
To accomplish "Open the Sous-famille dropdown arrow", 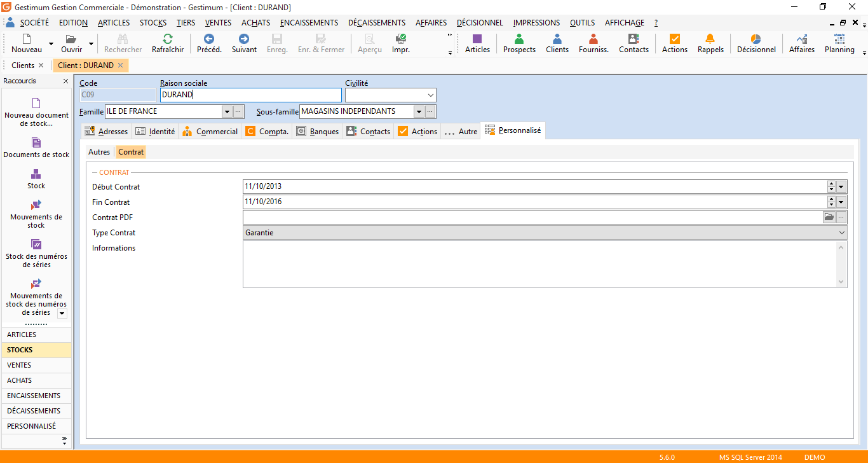I will point(419,112).
